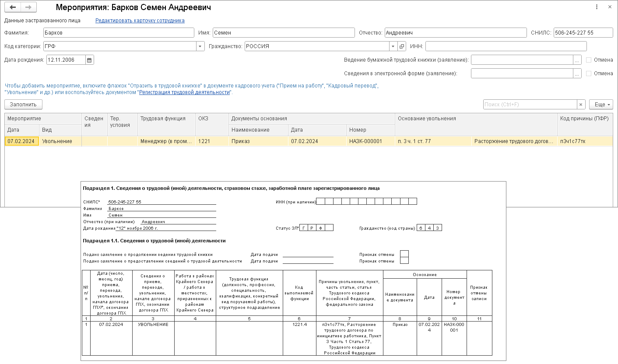The width and height of the screenshot is (618, 364).
Task: Click the Заполнить button
Action: point(23,104)
